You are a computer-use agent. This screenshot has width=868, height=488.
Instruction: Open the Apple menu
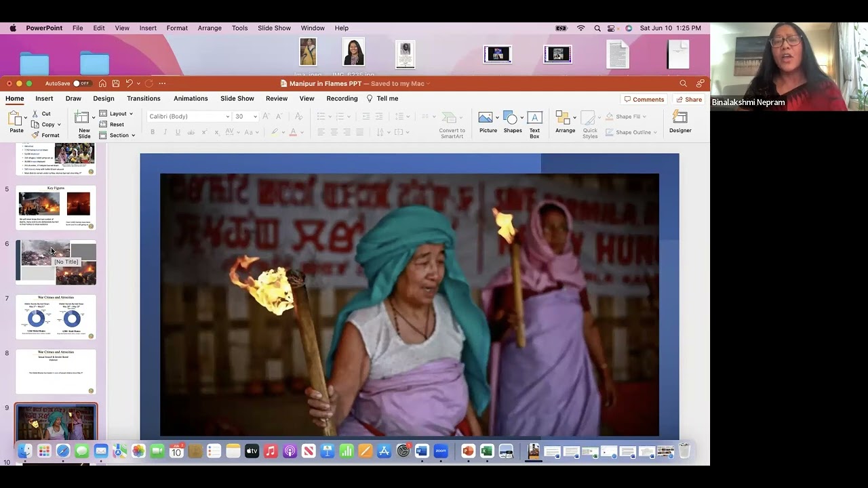click(x=12, y=28)
